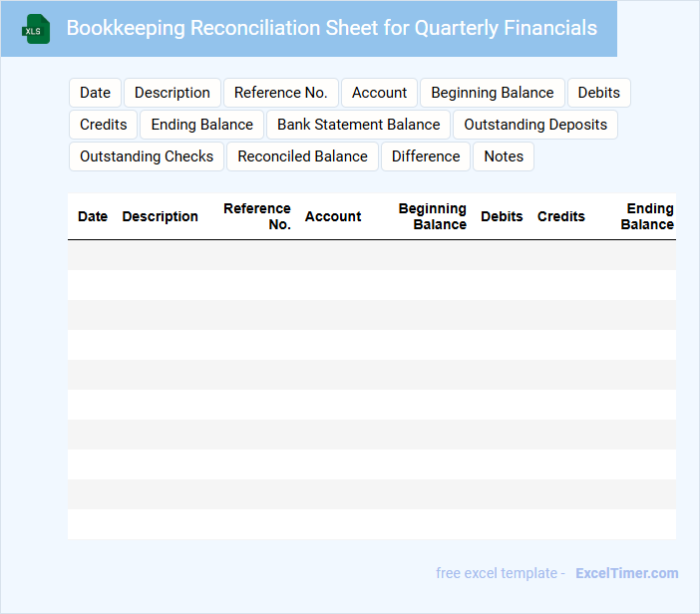Click the Debits tag

[598, 93]
